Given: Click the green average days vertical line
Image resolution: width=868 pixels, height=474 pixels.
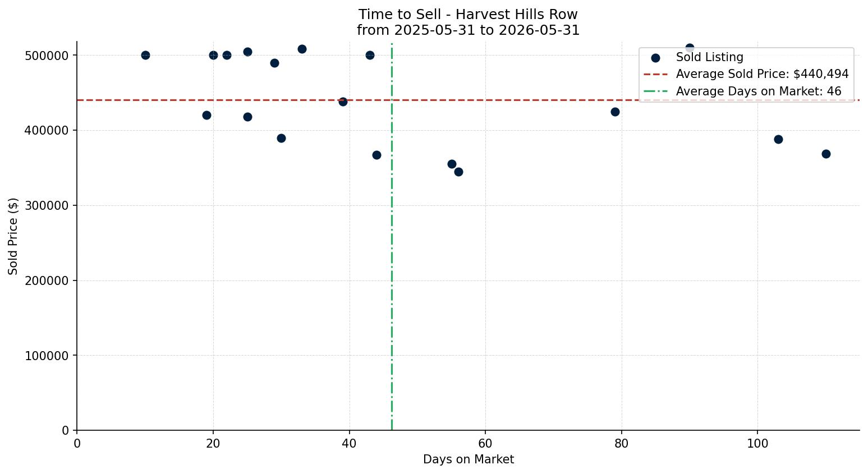Looking at the screenshot, I should click(x=392, y=252).
